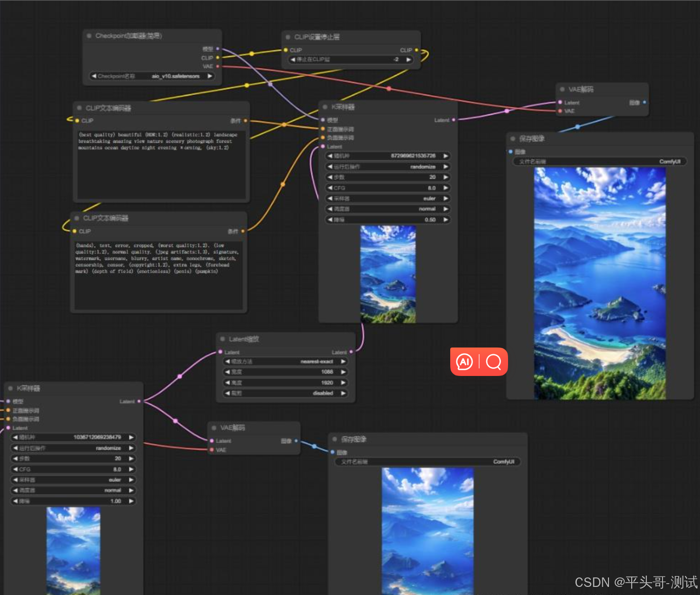The image size is (700, 595).
Task: Click the seed field showing 1036712069238479
Action: [x=73, y=437]
